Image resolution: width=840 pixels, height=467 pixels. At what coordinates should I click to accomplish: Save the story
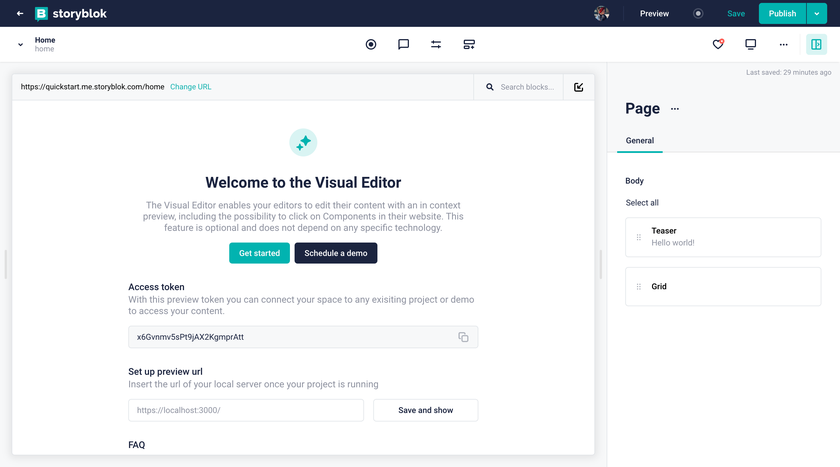click(736, 13)
